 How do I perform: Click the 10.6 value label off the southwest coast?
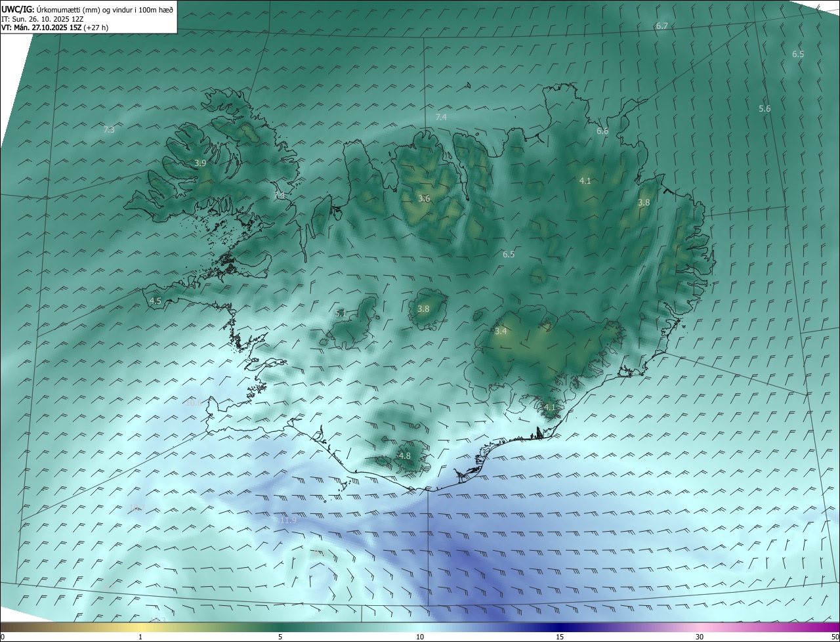pyautogui.click(x=194, y=402)
